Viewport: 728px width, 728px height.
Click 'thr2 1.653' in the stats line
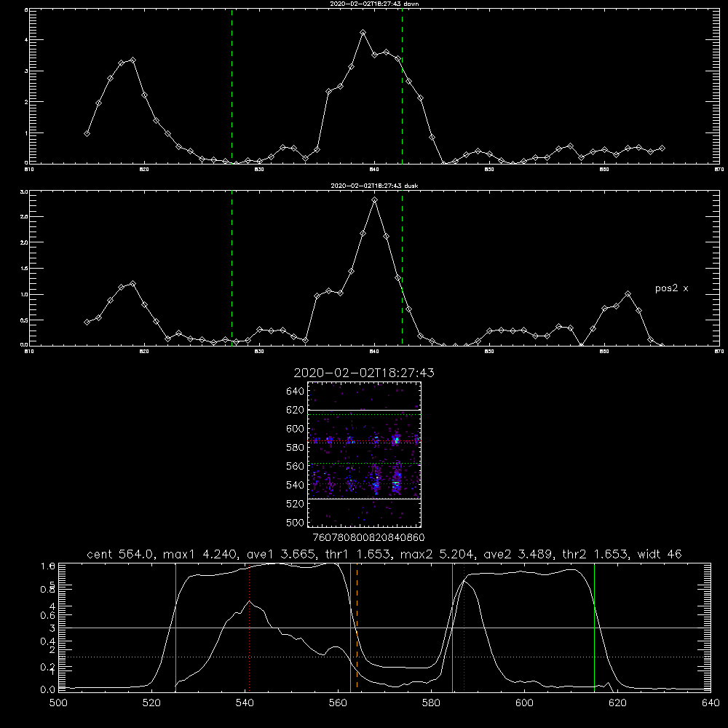(596, 554)
